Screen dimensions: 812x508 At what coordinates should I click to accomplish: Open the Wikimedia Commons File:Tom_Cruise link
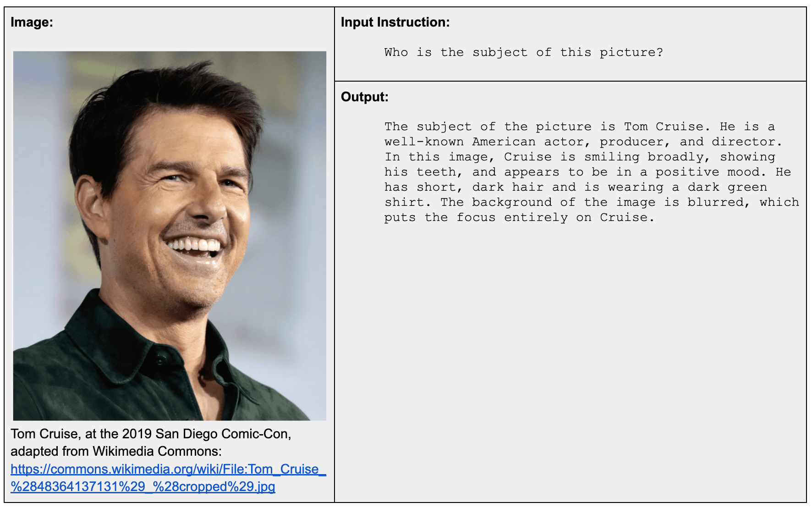[168, 469]
